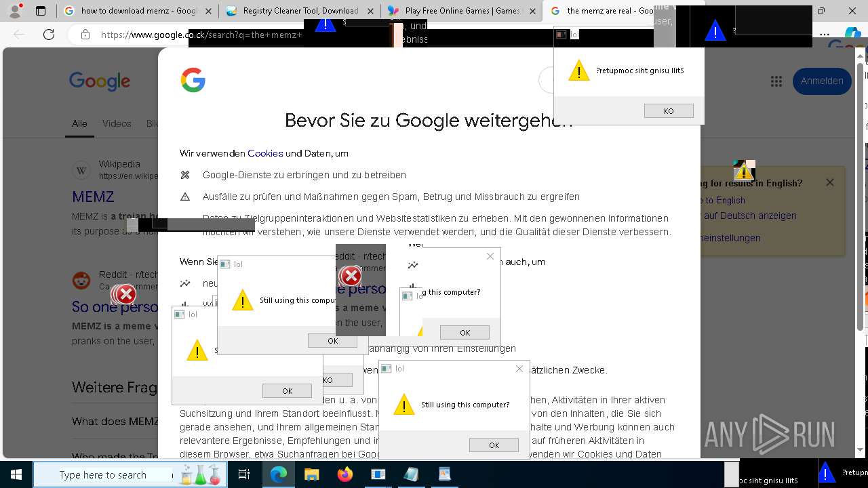
Task: Open the 'Cookies' link in consent text
Action: click(265, 153)
